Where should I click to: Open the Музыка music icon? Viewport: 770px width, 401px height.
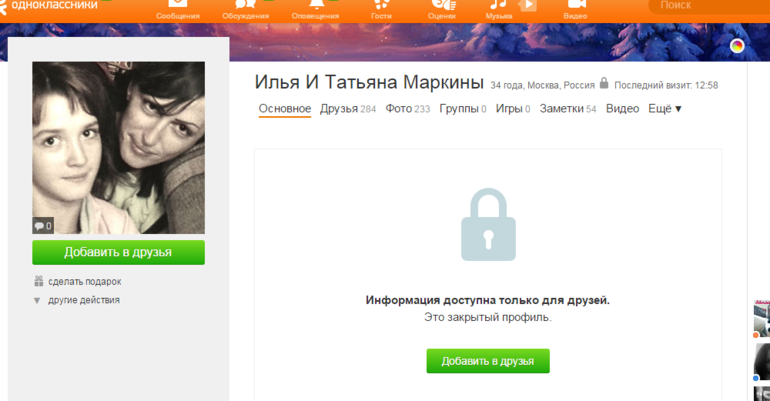click(498, 4)
